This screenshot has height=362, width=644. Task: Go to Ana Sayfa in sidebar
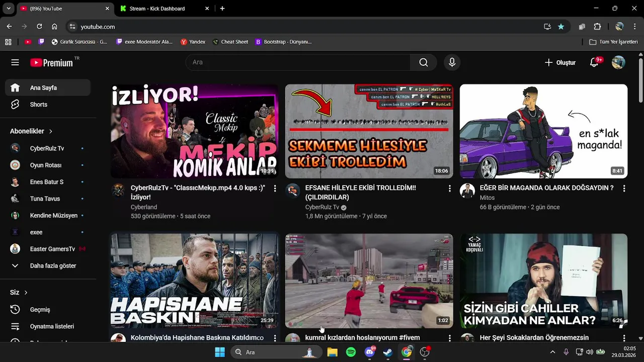pyautogui.click(x=48, y=87)
